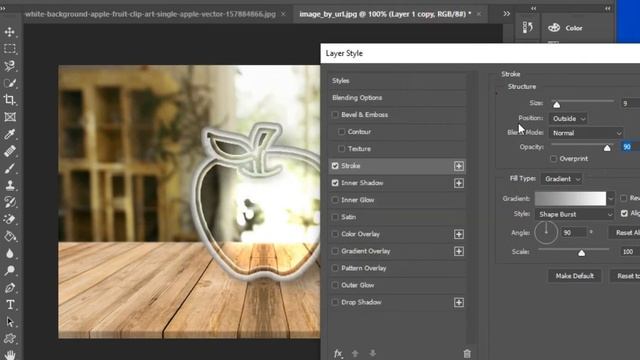This screenshot has width=640, height=360.
Task: Select the Path Selection tool
Action: 10,322
